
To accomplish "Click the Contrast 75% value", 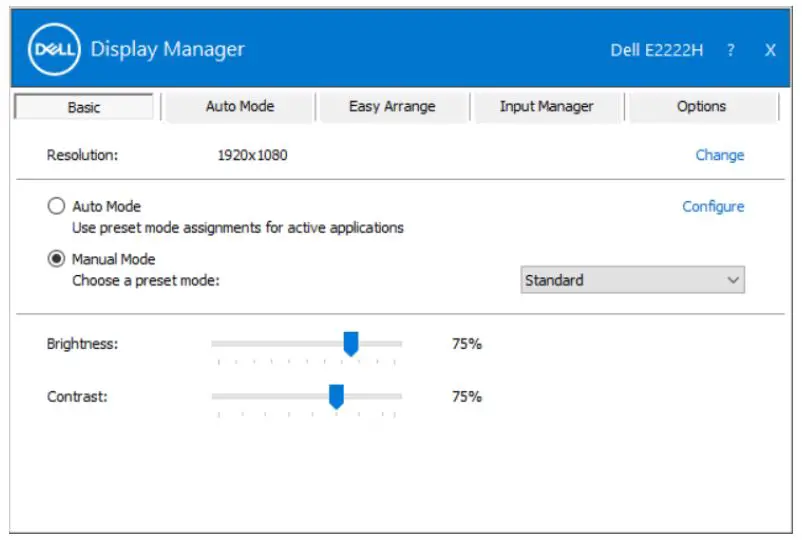I will pyautogui.click(x=467, y=396).
